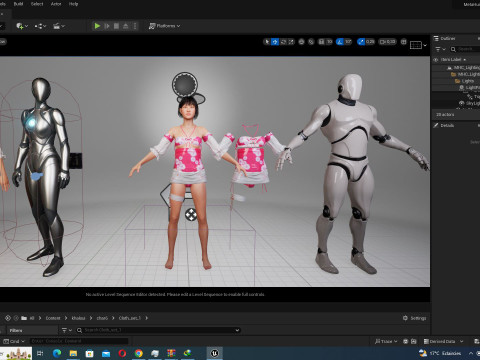Screen dimensions: 480x360
Task: Open the search history dropdown arrow
Action: (x=237, y=330)
